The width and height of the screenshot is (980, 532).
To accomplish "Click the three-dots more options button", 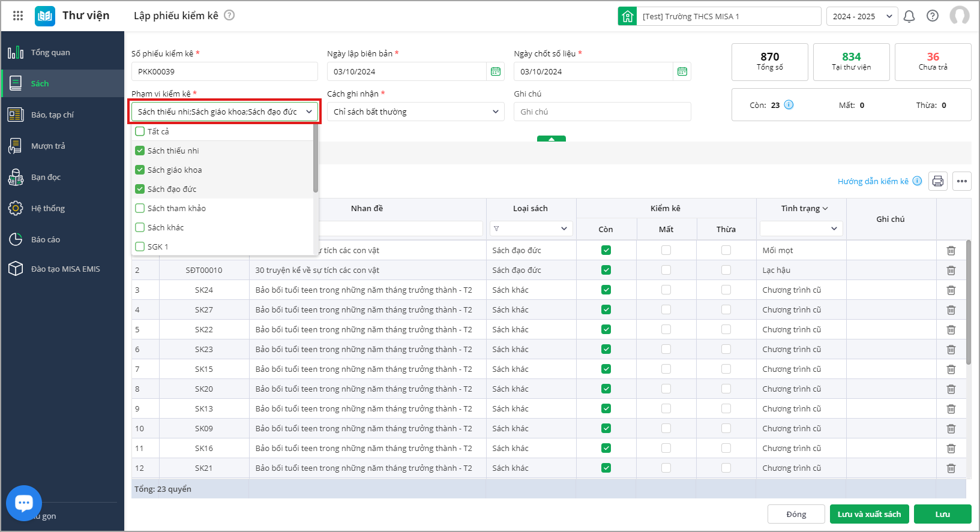I will (961, 181).
